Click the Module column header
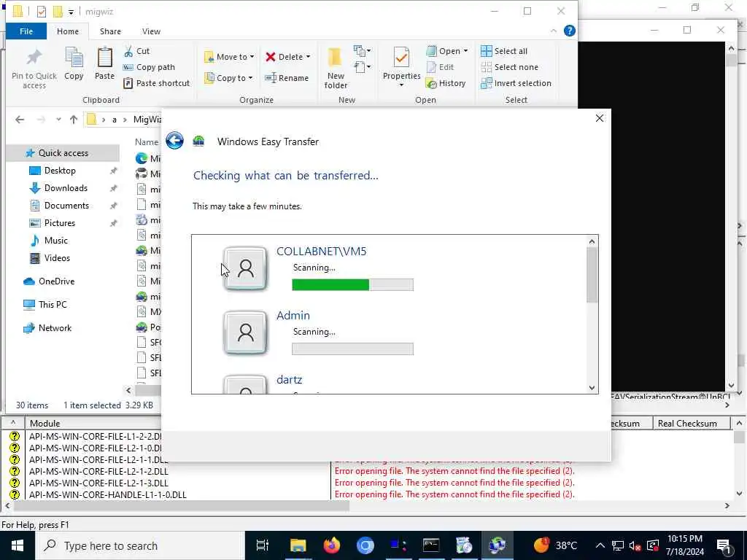Screen dimensions: 747x560 [44, 424]
